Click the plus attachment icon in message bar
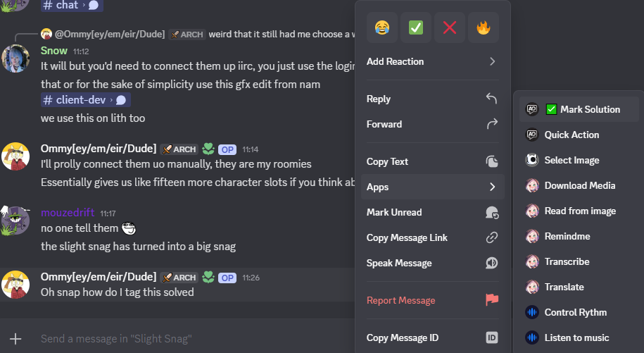Image resolution: width=644 pixels, height=353 pixels. [x=15, y=339]
